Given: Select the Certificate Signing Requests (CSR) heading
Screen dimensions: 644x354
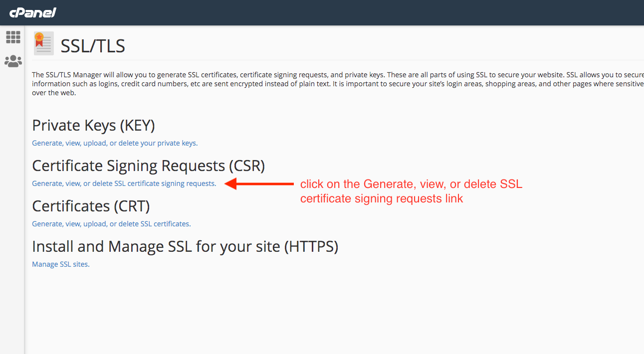Looking at the screenshot, I should tap(148, 166).
